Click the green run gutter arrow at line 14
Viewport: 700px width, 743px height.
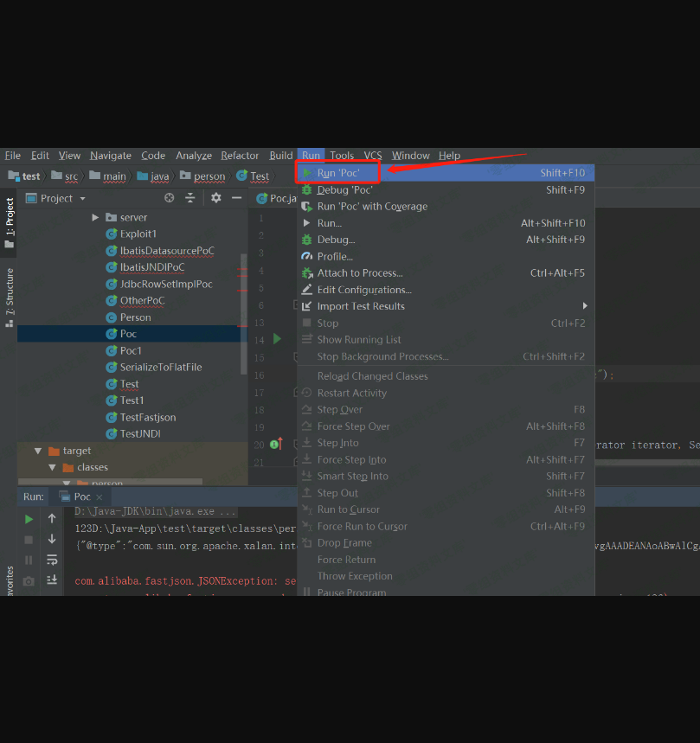(277, 339)
